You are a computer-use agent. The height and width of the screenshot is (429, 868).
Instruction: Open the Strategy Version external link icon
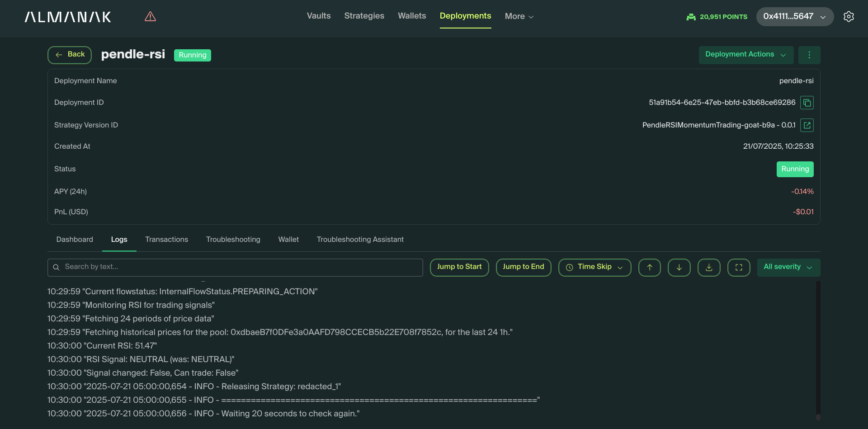click(x=807, y=125)
